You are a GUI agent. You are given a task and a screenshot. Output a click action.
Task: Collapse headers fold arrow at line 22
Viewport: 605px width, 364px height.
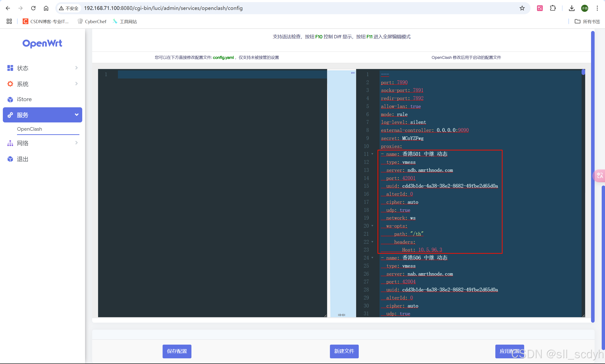[372, 242]
